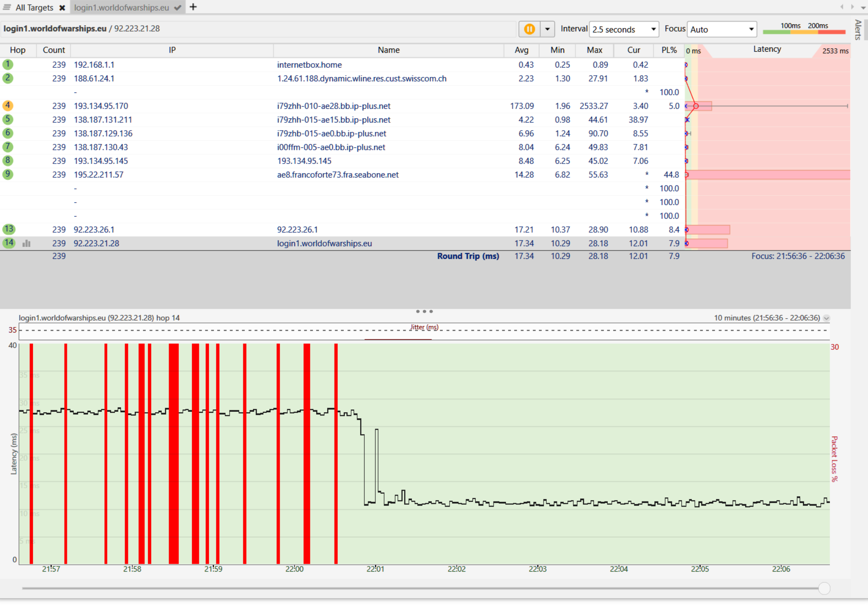Image resolution: width=868 pixels, height=605 pixels.
Task: Open the All Targets tab
Action: [34, 8]
